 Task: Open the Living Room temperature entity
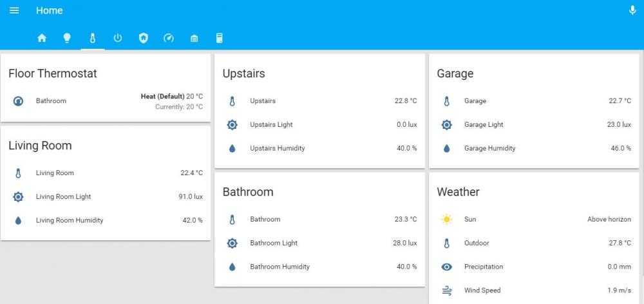coord(55,173)
